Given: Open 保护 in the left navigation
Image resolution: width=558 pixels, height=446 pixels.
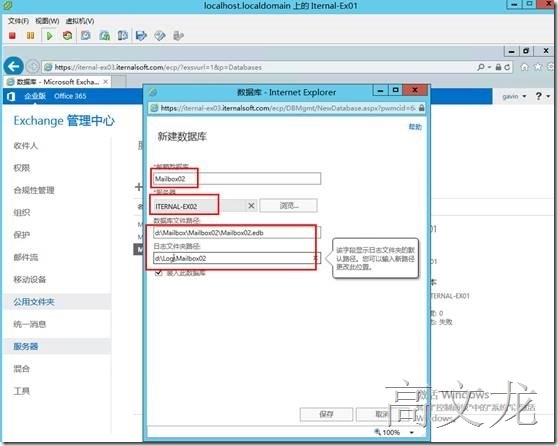Looking at the screenshot, I should [x=22, y=235].
